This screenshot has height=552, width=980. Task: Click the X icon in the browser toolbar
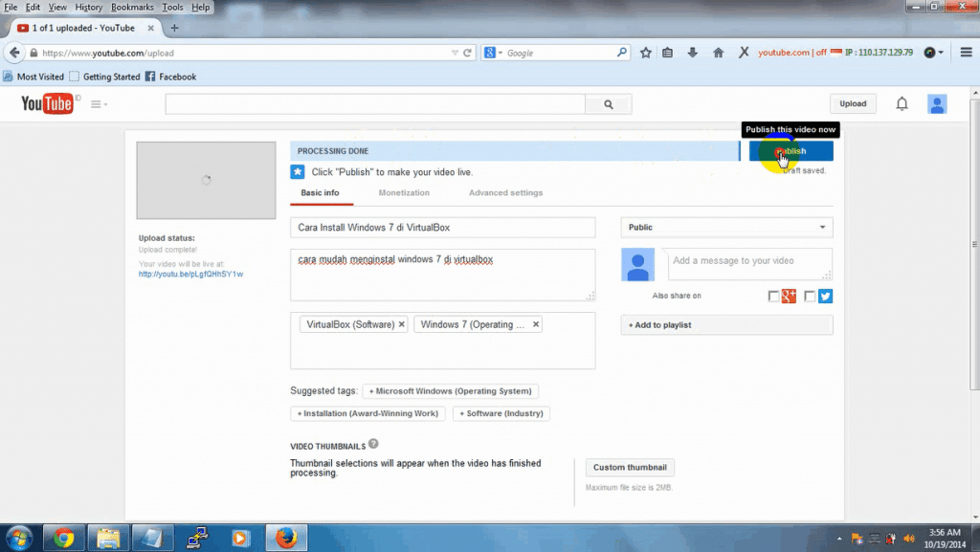tap(743, 53)
